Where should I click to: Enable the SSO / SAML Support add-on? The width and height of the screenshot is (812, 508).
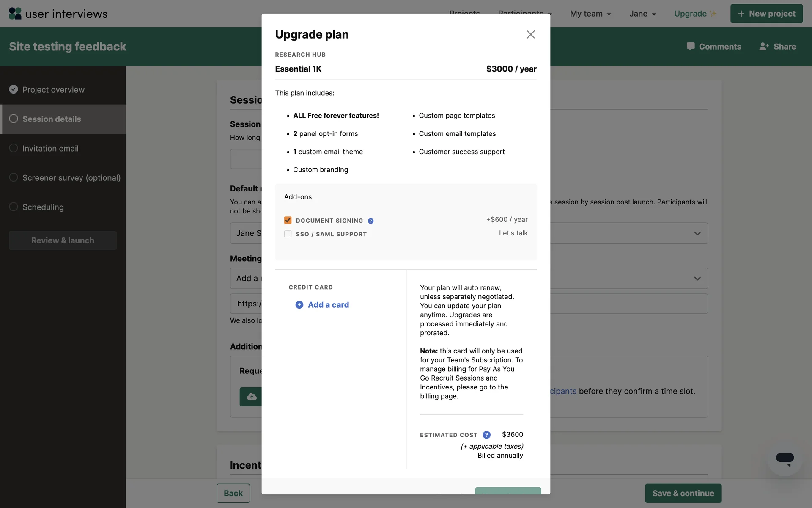point(288,234)
